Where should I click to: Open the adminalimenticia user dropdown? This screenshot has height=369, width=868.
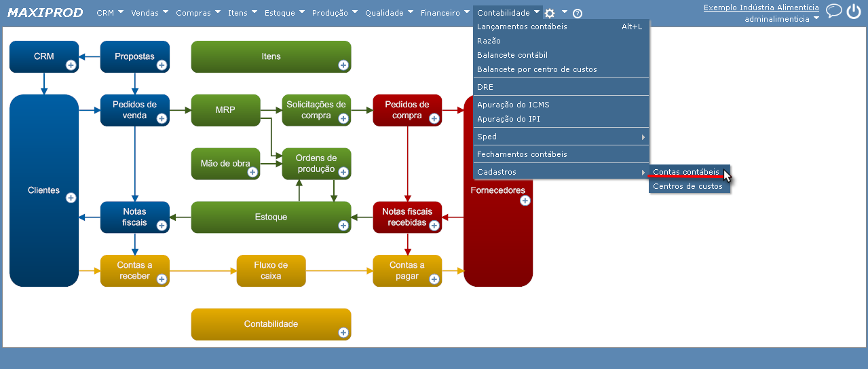point(782,19)
